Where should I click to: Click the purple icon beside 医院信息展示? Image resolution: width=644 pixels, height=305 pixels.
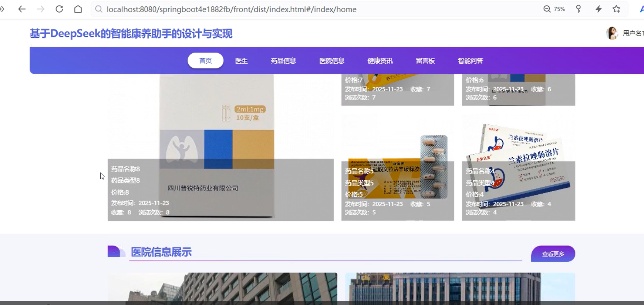pyautogui.click(x=116, y=251)
